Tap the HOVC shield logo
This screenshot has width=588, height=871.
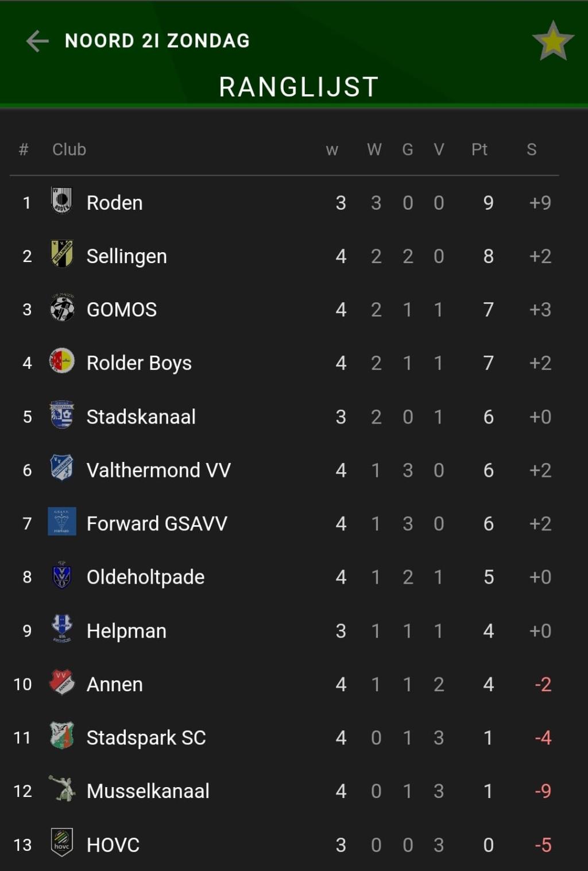pyautogui.click(x=61, y=843)
